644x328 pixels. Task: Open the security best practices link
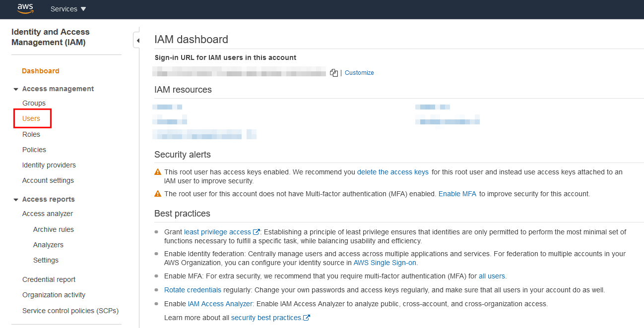tap(266, 318)
